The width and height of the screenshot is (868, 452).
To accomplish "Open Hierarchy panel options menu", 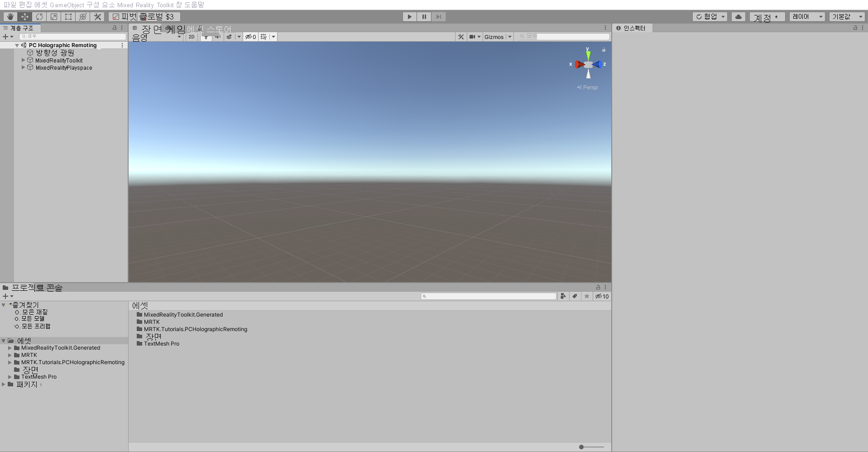I will tap(122, 28).
